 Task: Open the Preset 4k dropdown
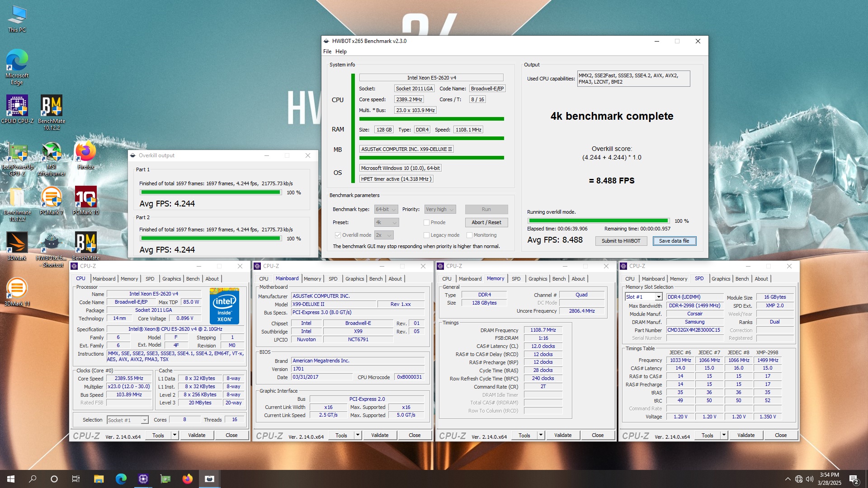(386, 222)
